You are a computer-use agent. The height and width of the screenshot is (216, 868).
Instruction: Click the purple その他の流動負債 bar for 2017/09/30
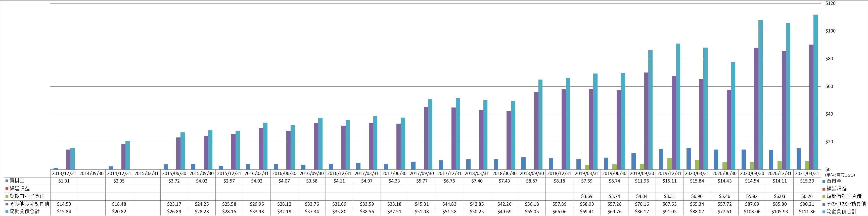point(426,138)
